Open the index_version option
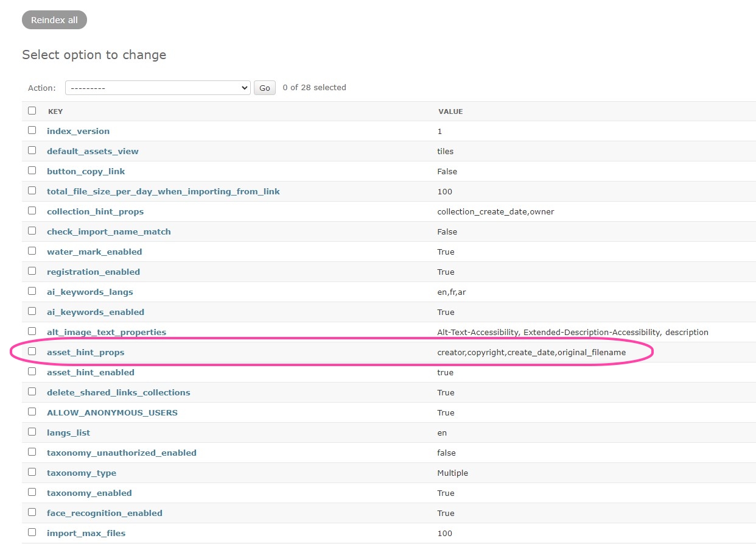756x544 pixels. tap(79, 131)
